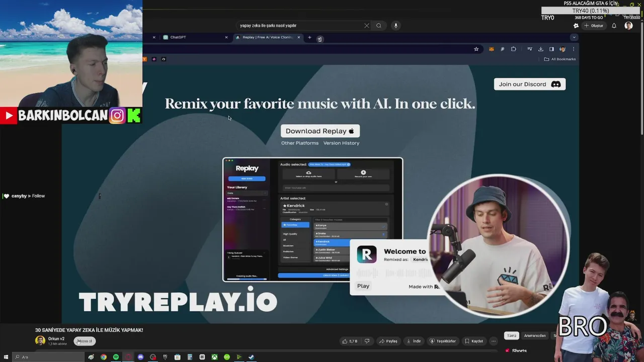Open Spotify from the taskbar
The width and height of the screenshot is (644, 362).
pyautogui.click(x=116, y=357)
